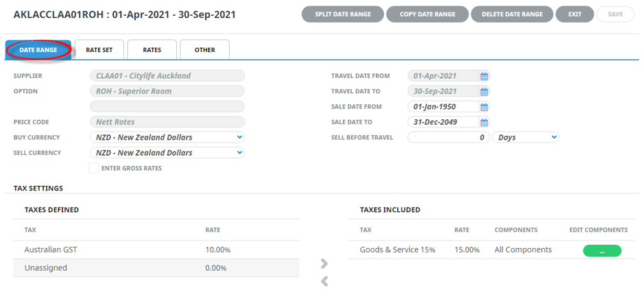The image size is (644, 292).
Task: Select the Australian GST tax row
Action: point(156,250)
